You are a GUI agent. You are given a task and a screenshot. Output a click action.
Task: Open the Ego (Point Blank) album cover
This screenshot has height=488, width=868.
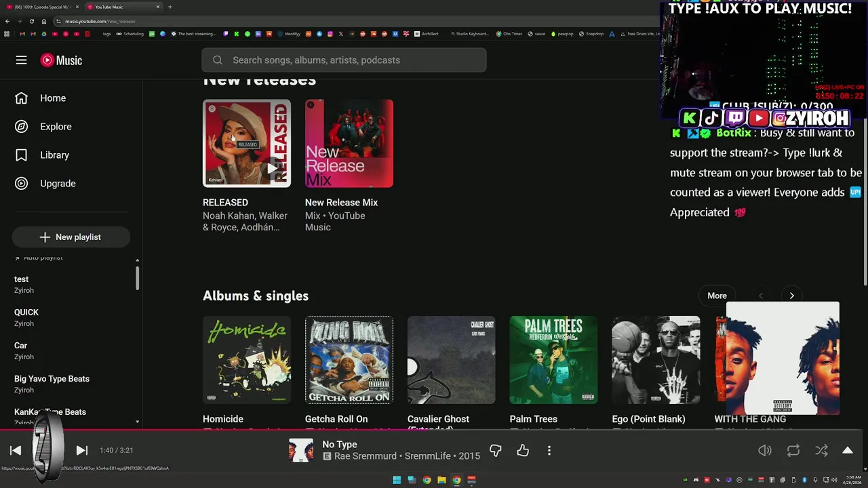point(656,360)
